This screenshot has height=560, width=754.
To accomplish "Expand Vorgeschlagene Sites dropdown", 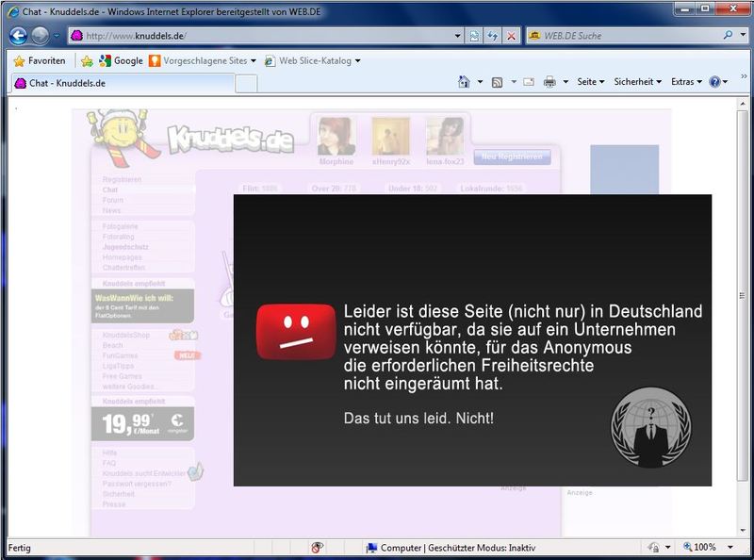I will point(202,61).
